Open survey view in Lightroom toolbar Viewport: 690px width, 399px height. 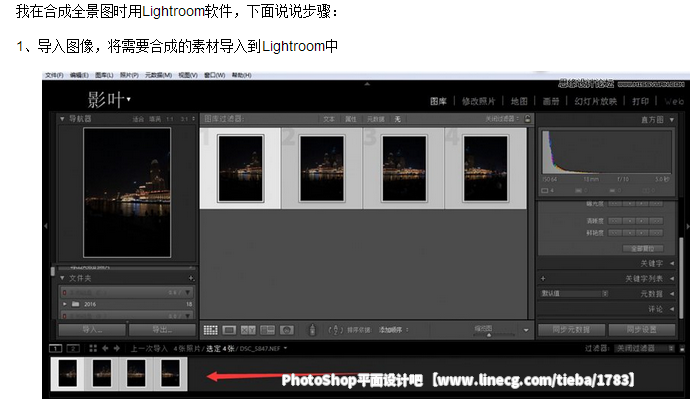click(x=267, y=330)
